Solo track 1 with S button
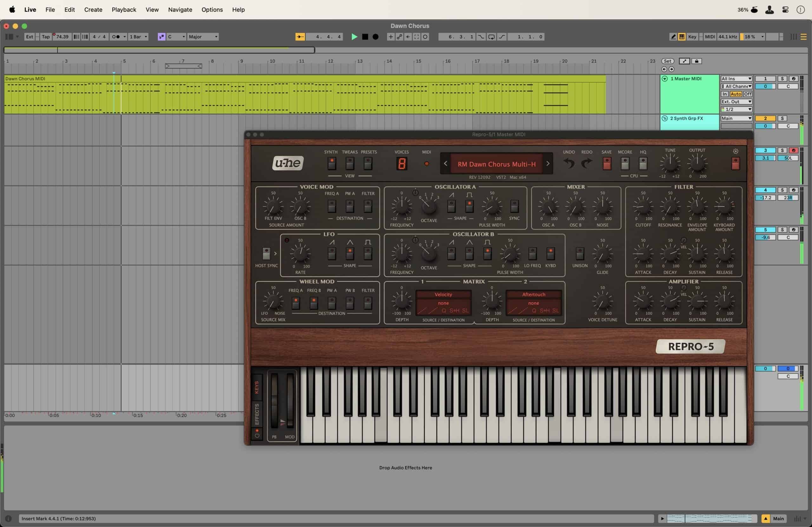The image size is (812, 527). pos(782,79)
